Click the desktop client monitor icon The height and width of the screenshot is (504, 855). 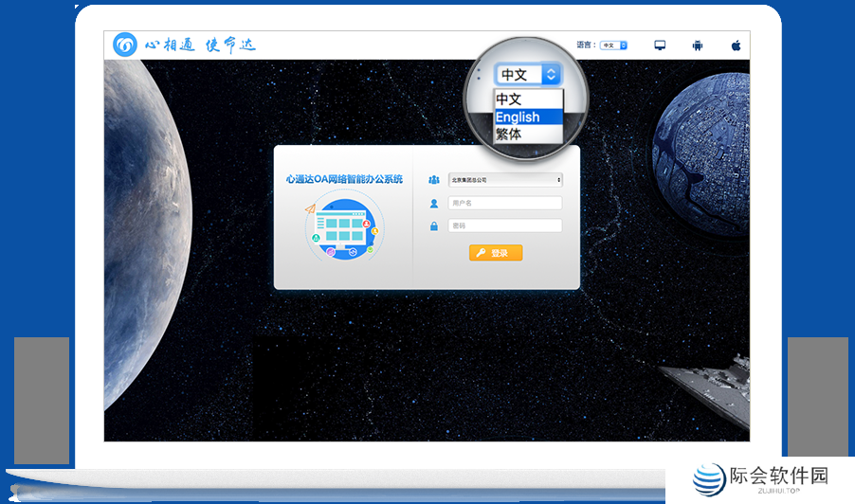click(660, 45)
